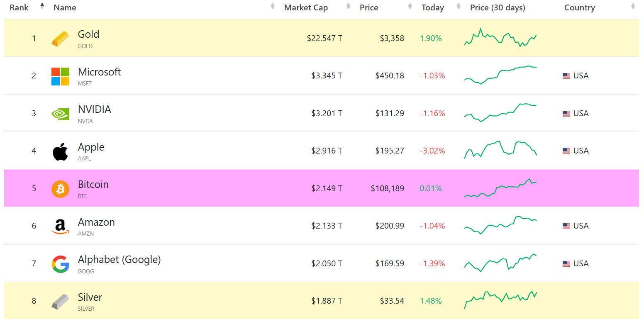Click the Apple logo icon
The image size is (644, 319).
60,151
